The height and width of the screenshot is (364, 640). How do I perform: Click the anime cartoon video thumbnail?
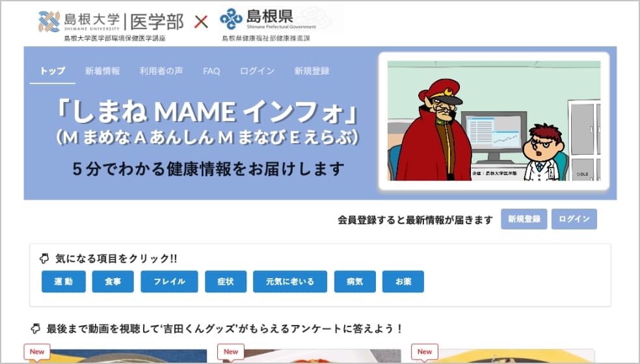[x=494, y=122]
